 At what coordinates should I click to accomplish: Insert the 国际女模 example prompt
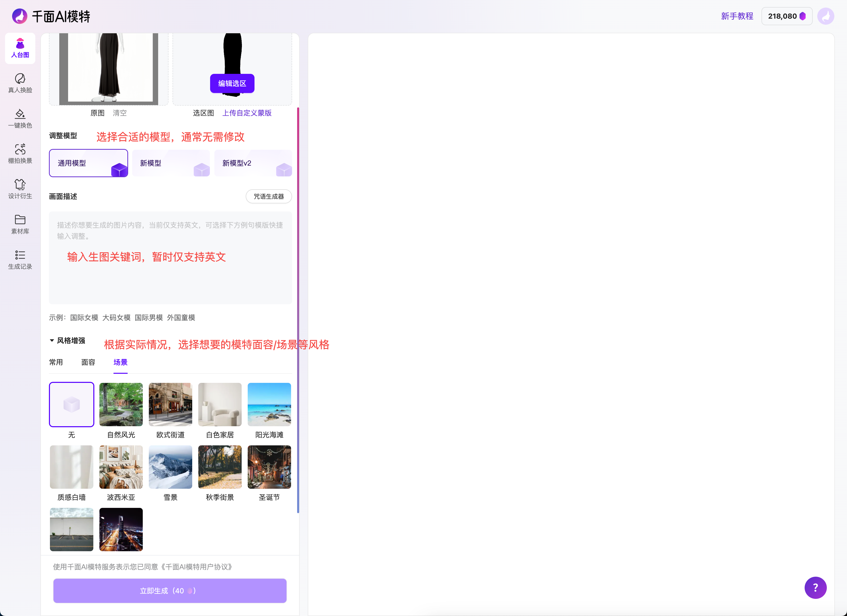pyautogui.click(x=84, y=318)
